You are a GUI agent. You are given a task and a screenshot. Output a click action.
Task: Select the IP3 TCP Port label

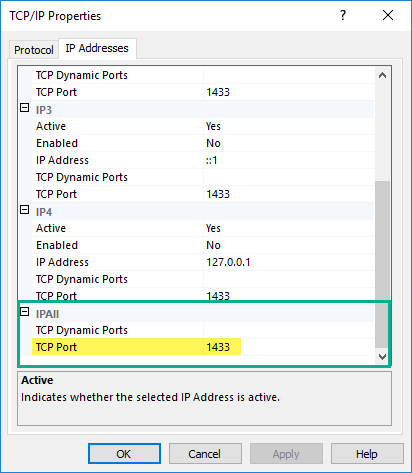tap(56, 194)
